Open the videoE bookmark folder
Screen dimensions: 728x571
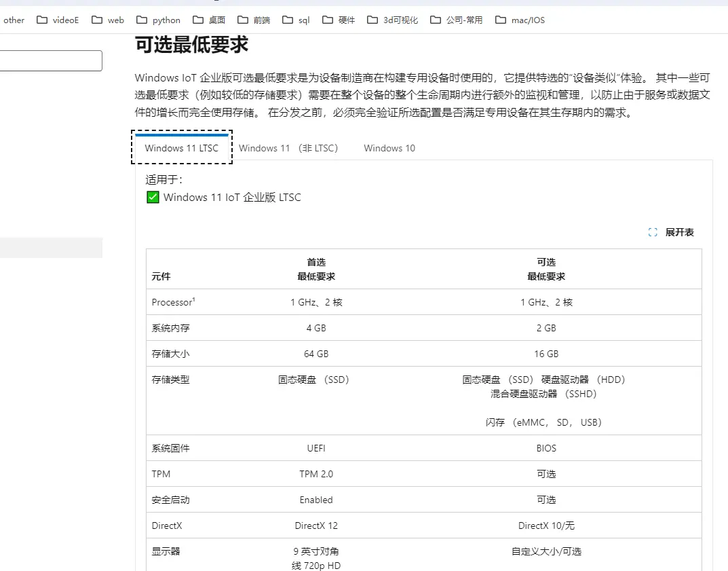pos(58,20)
